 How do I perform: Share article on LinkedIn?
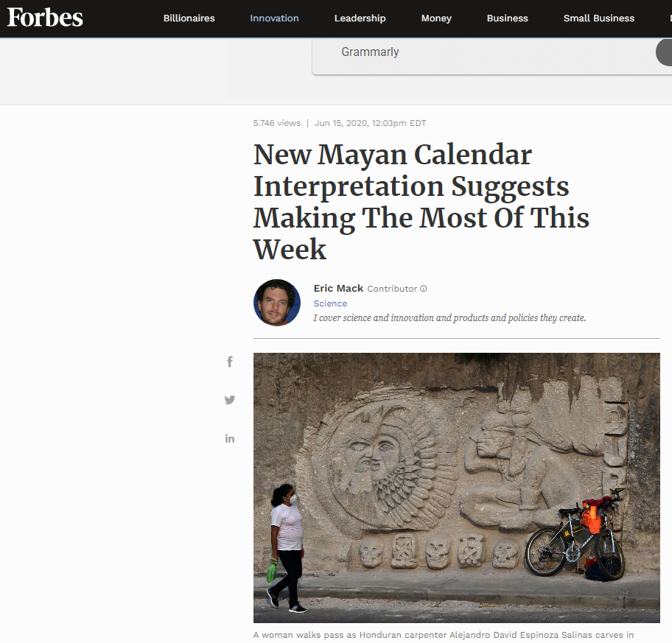pyautogui.click(x=230, y=438)
